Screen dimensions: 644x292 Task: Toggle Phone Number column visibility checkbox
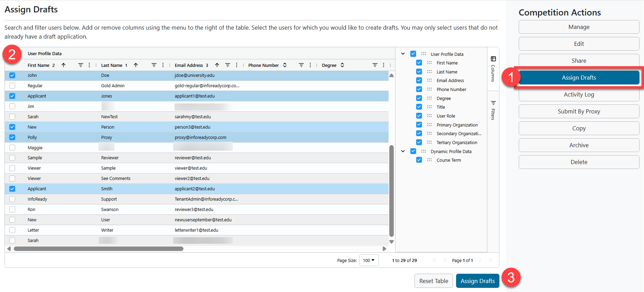tap(419, 89)
